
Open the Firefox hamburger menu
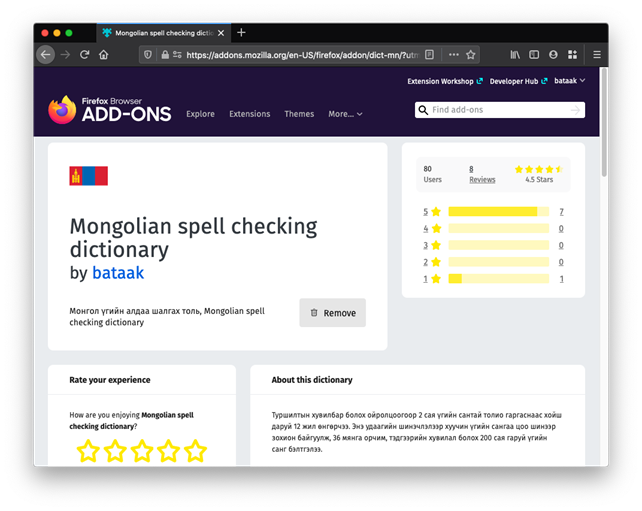pyautogui.click(x=597, y=54)
